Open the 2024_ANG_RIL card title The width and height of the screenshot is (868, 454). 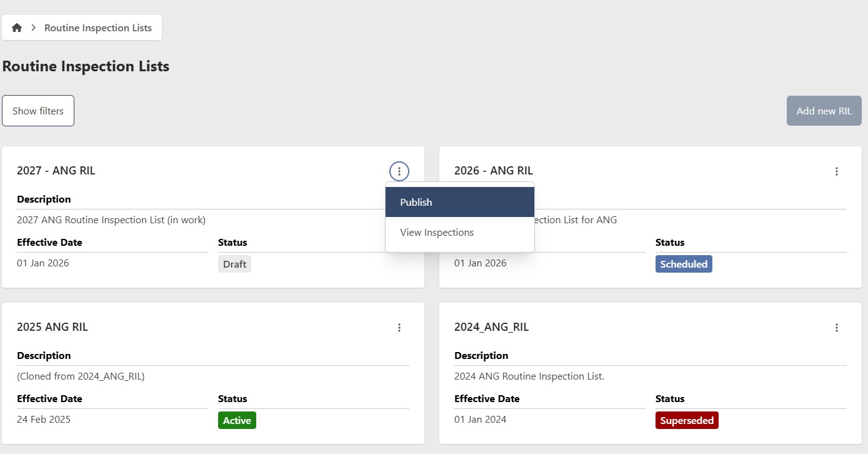pos(492,327)
